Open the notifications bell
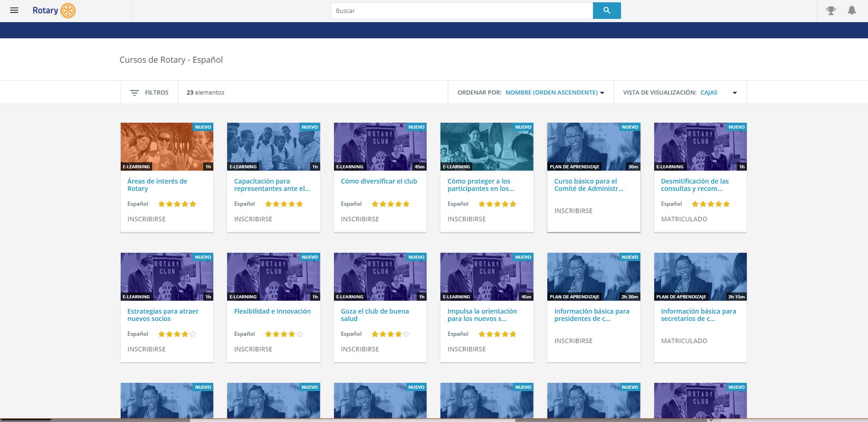The image size is (868, 422). pos(852,11)
